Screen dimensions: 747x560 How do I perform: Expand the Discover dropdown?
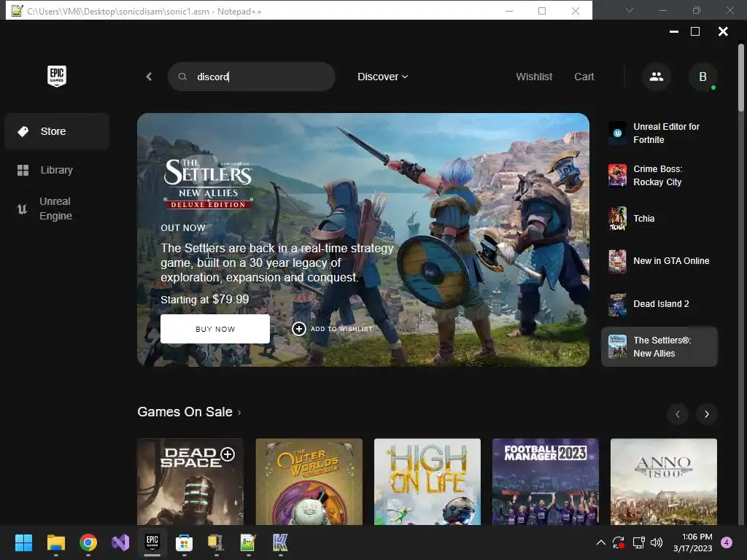click(382, 77)
